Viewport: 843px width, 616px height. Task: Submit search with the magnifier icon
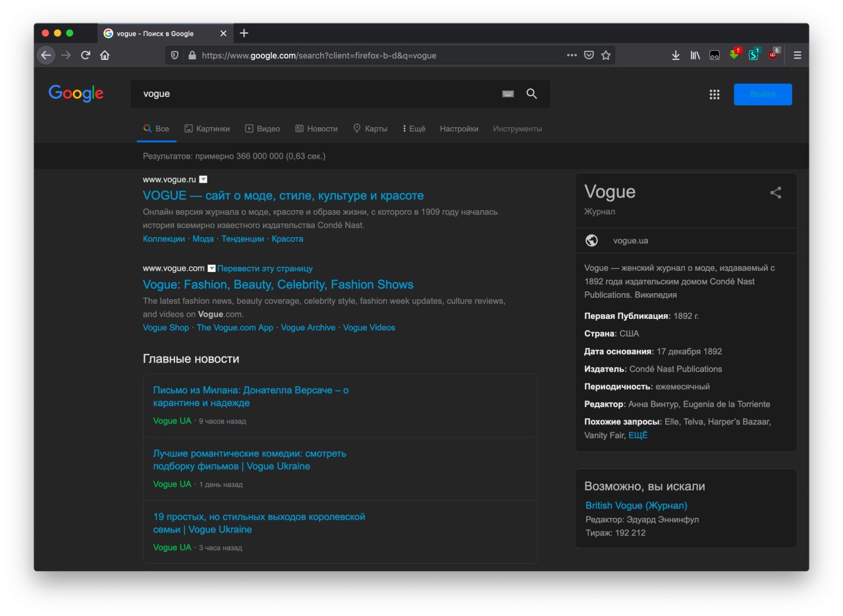(532, 94)
